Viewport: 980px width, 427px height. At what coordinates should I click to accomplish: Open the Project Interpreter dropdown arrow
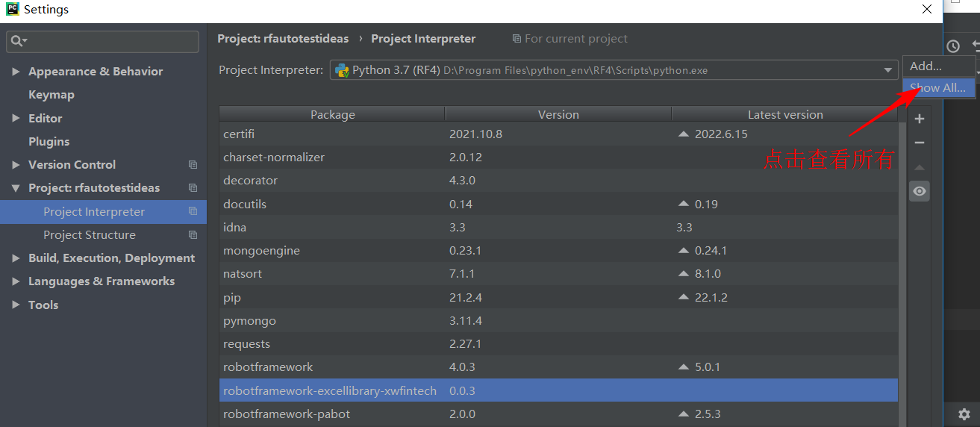(888, 71)
